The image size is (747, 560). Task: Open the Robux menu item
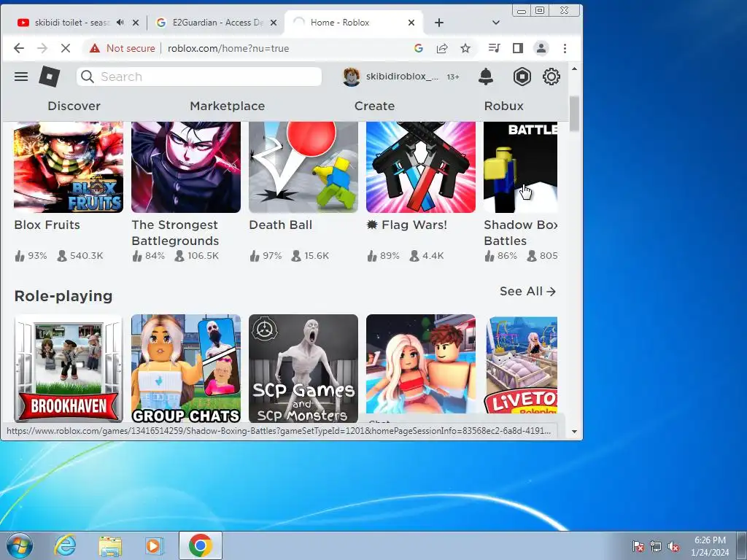pos(503,106)
